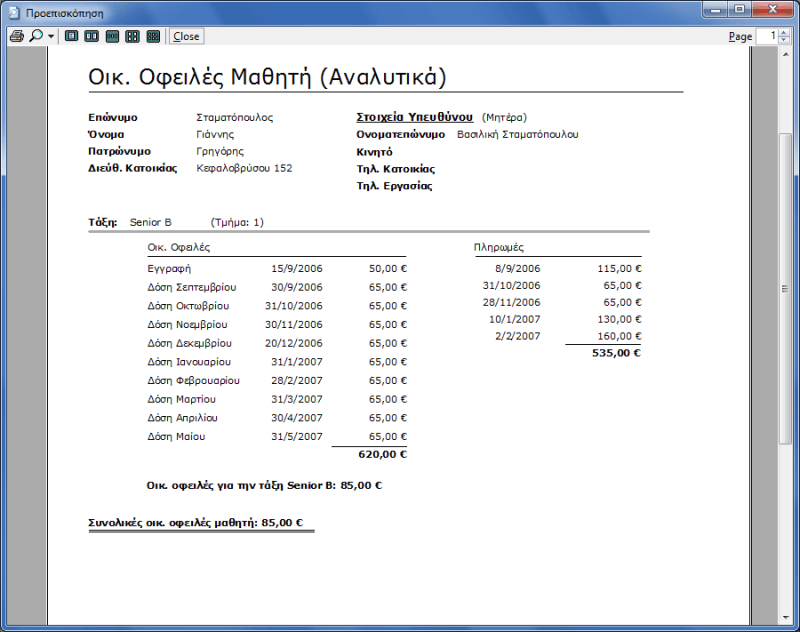Click the vertical scrollbar thumb

[x=787, y=288]
